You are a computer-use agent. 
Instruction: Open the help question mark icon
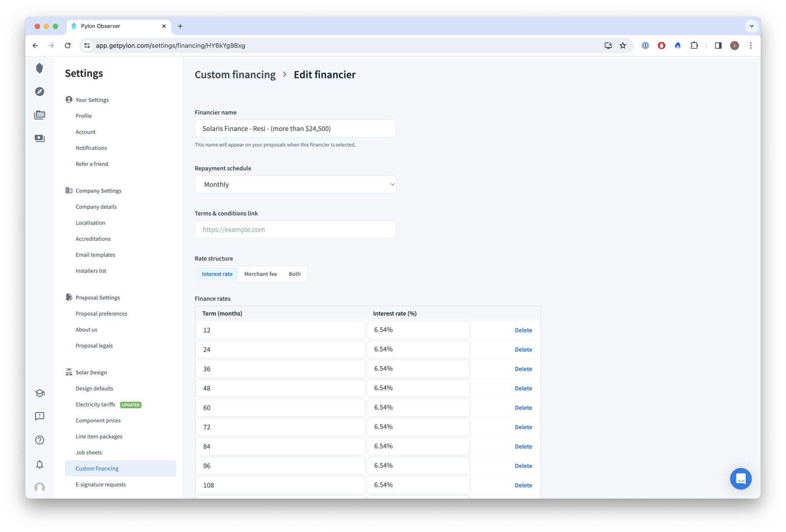tap(40, 440)
